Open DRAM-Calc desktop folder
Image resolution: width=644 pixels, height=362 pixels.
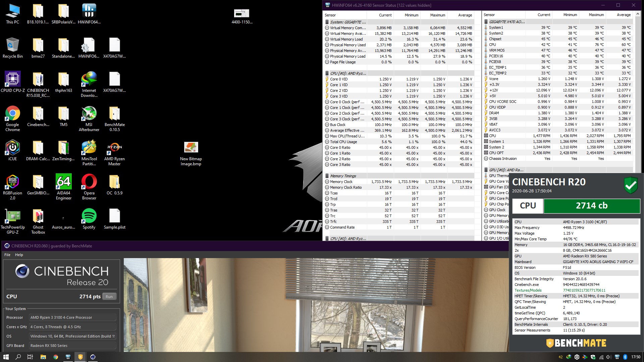click(x=38, y=151)
